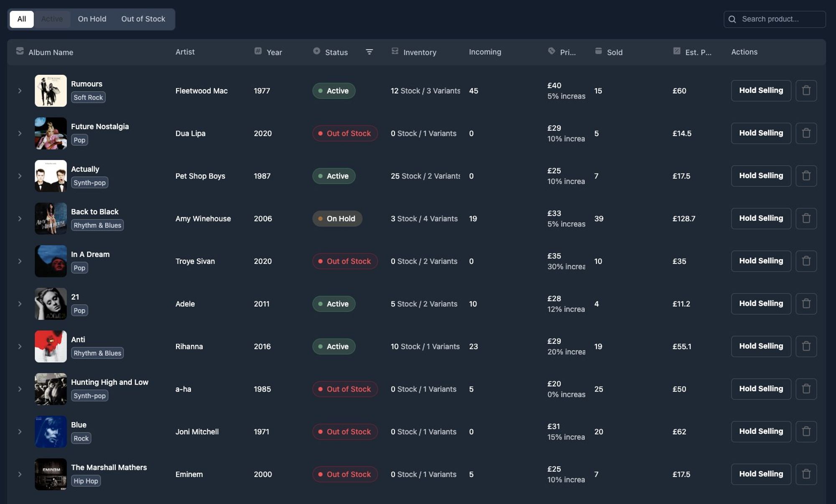Click the Hip Hop genre tag
This screenshot has height=504, width=836.
tap(86, 481)
